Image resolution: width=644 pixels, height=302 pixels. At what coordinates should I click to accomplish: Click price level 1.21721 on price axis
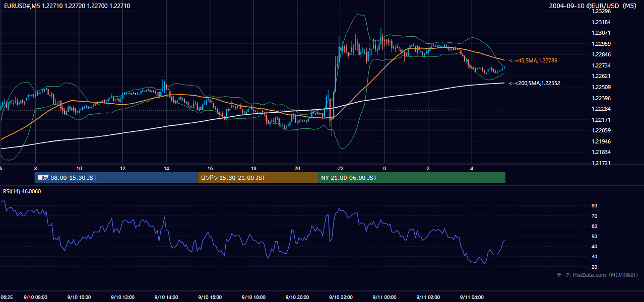601,163
